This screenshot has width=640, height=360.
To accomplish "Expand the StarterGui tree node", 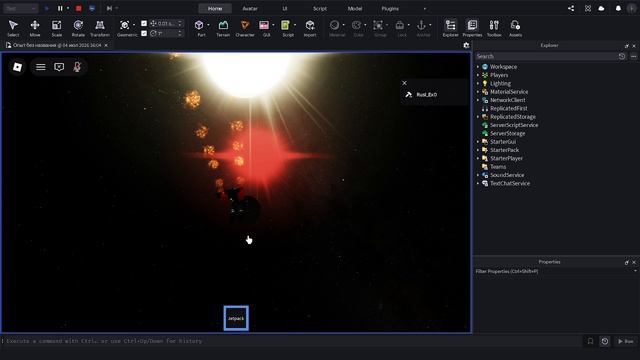I will click(478, 142).
